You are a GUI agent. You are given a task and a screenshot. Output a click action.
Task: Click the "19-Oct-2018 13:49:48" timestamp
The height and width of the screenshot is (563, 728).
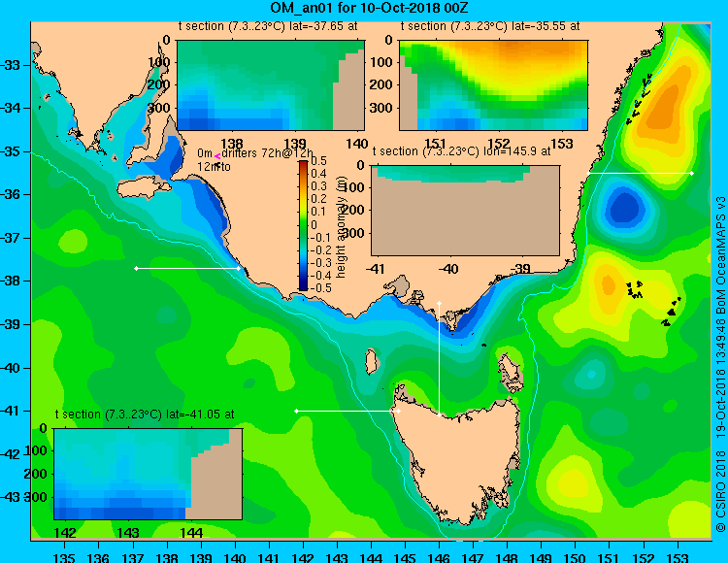tap(720, 377)
